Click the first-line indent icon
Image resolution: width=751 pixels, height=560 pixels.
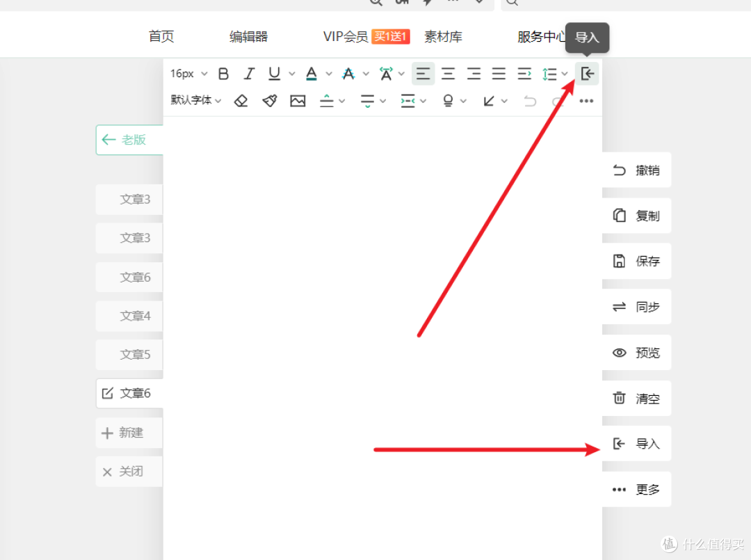[x=524, y=74]
